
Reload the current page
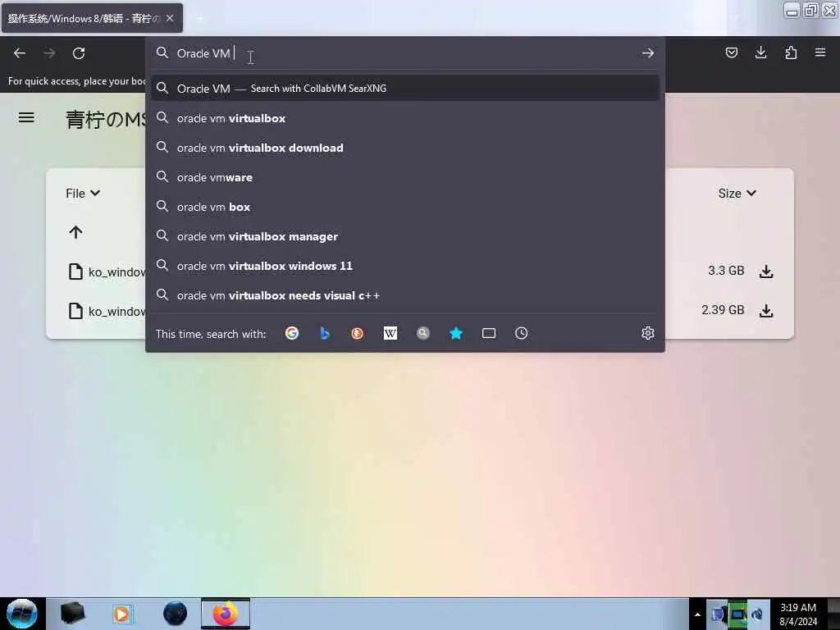click(79, 53)
